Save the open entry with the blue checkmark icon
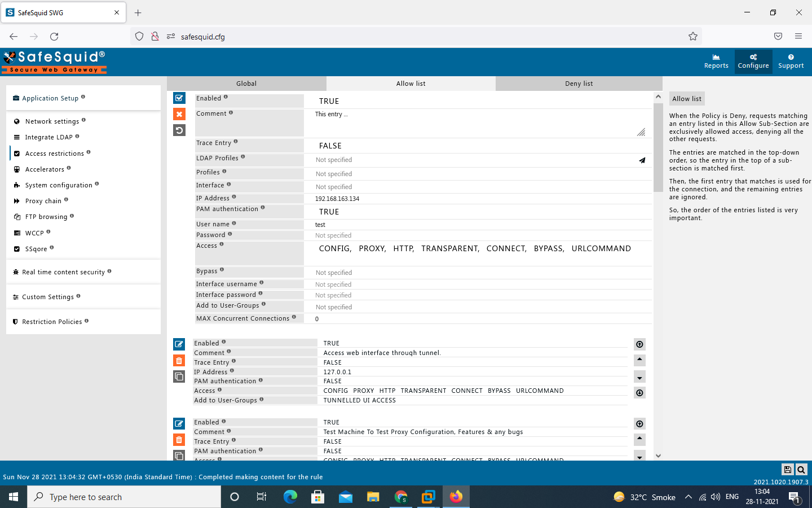This screenshot has width=812, height=508. [179, 98]
